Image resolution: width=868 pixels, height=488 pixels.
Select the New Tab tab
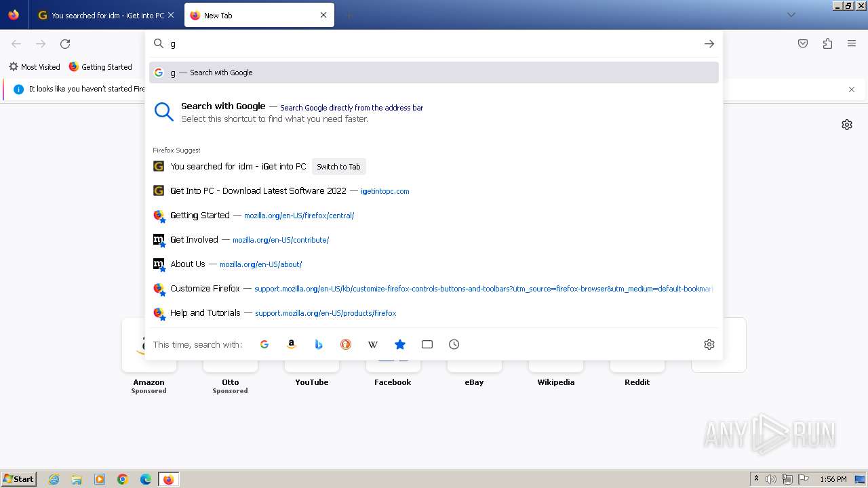[x=259, y=15]
